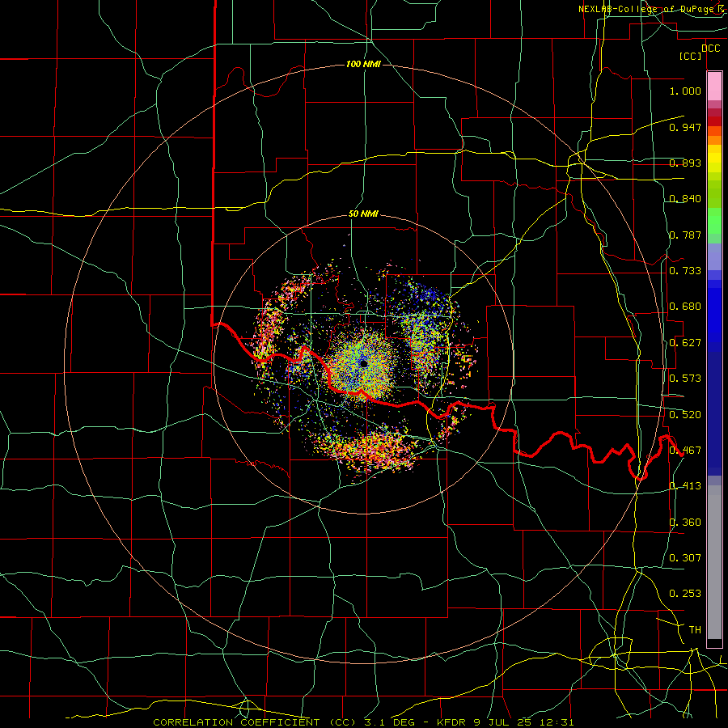The image size is (728, 728).
Task: Click the 0.573 legend value
Action: point(685,379)
